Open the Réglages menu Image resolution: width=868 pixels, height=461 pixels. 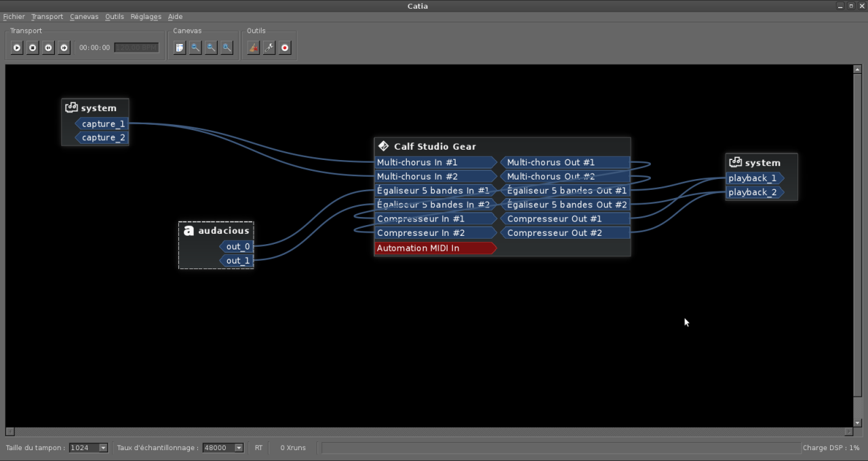[x=146, y=16]
